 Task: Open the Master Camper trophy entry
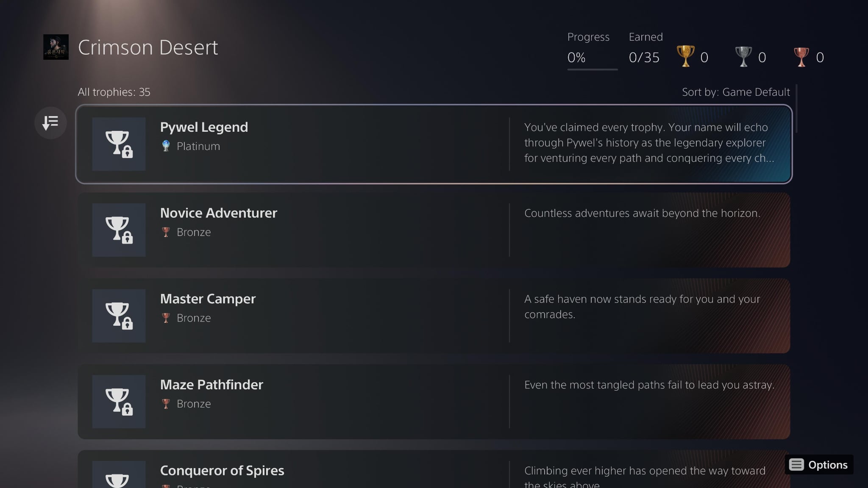208,299
